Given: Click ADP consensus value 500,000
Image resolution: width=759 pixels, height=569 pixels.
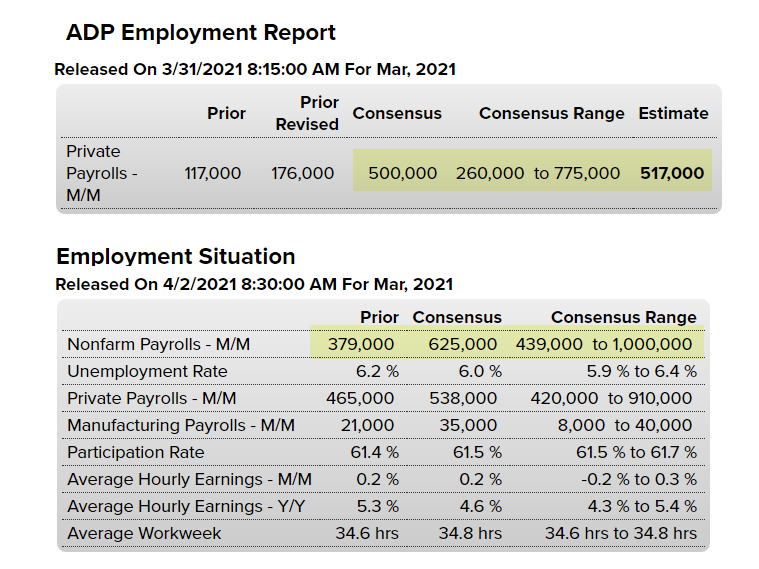Looking at the screenshot, I should [x=402, y=173].
